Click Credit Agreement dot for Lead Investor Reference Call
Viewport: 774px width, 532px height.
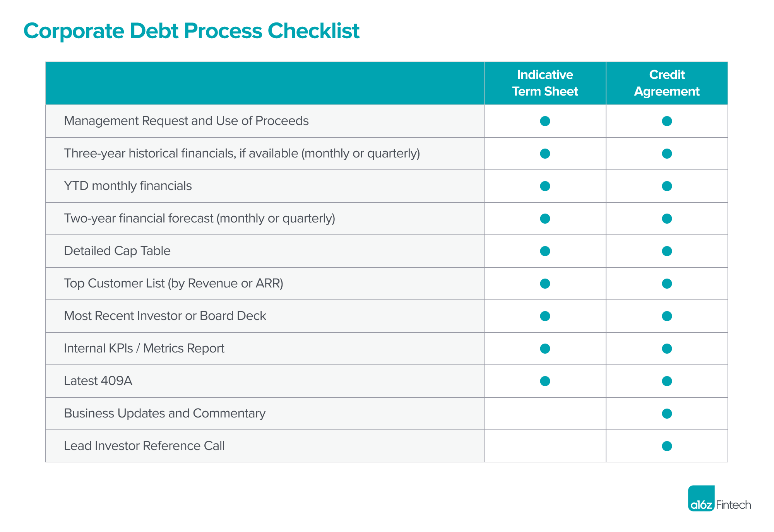(667, 446)
